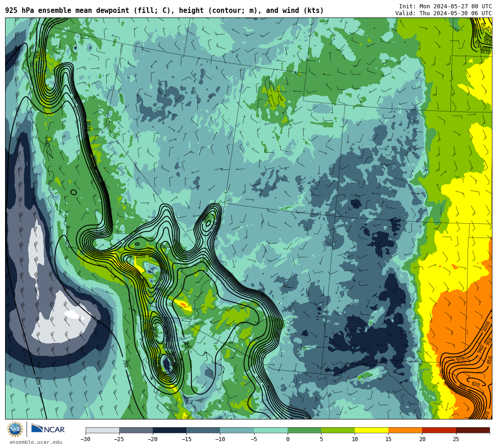Image resolution: width=497 pixels, height=448 pixels.
Task: Select the slate gray swatch at -25 to -20
Action: pyautogui.click(x=136, y=430)
